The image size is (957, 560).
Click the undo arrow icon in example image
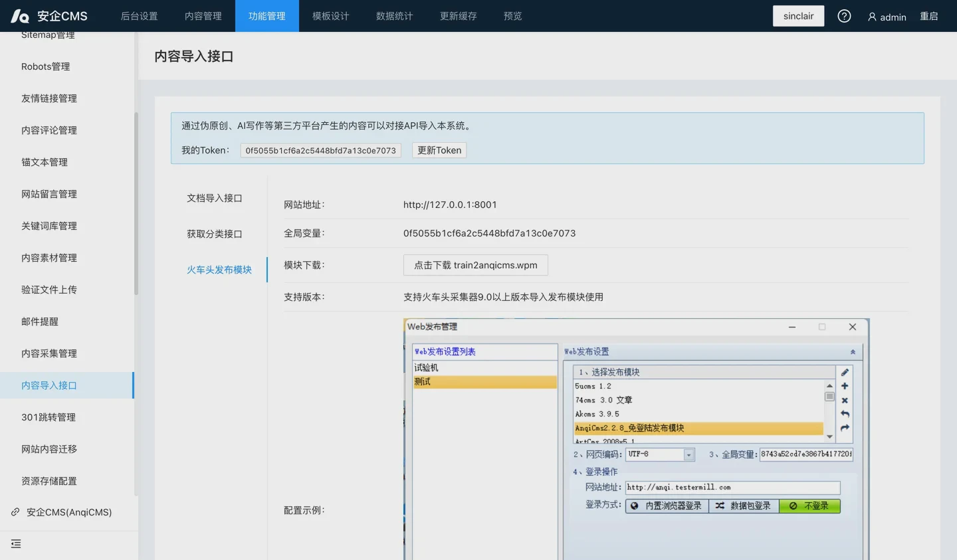click(845, 414)
